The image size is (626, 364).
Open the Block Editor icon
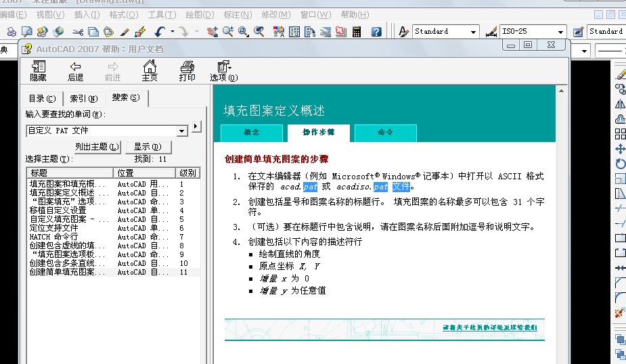pyautogui.click(x=140, y=32)
